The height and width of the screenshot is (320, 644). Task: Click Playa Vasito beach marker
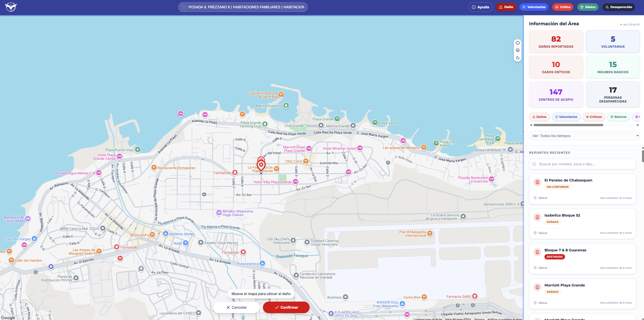pos(375,123)
